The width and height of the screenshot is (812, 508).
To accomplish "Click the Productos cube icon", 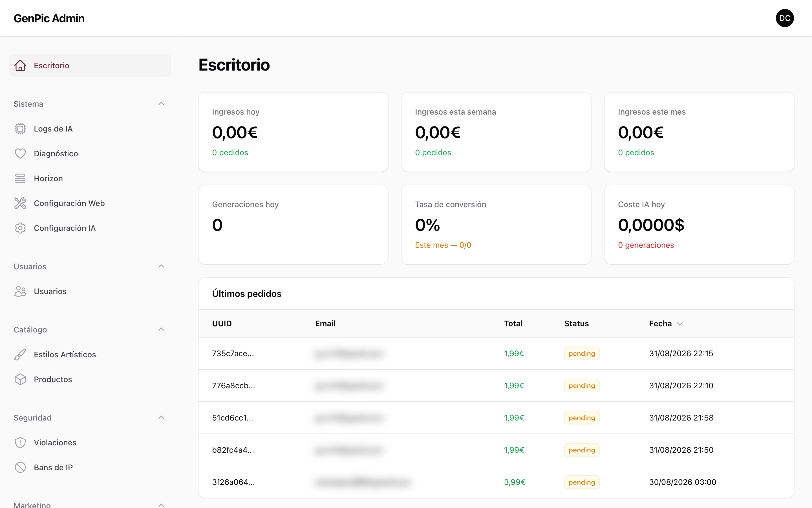I will (20, 379).
